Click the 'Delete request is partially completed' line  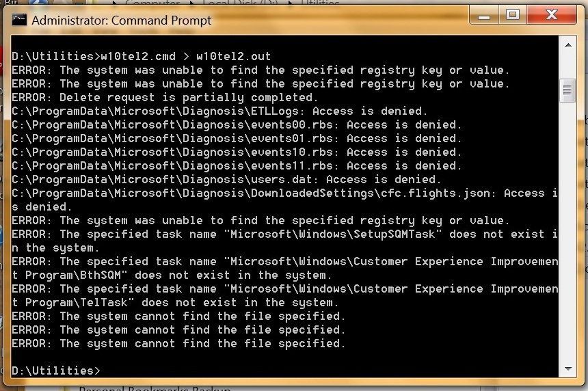tap(164, 97)
